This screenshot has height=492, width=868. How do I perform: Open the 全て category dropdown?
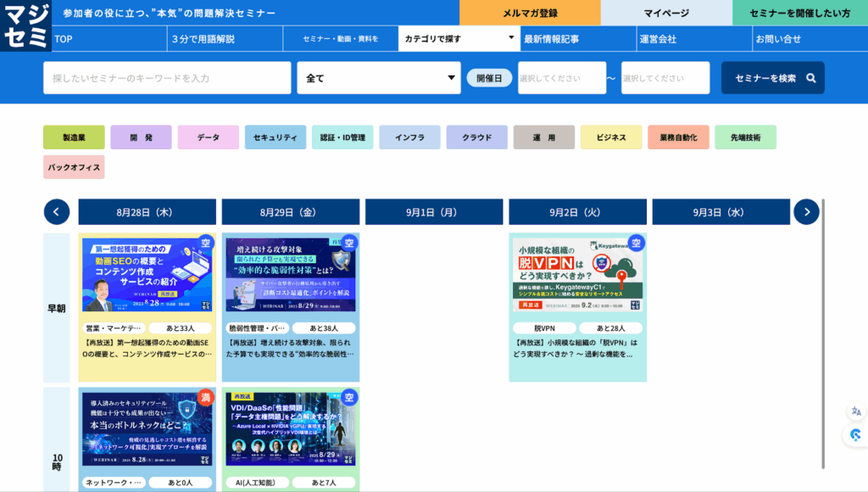tap(379, 78)
